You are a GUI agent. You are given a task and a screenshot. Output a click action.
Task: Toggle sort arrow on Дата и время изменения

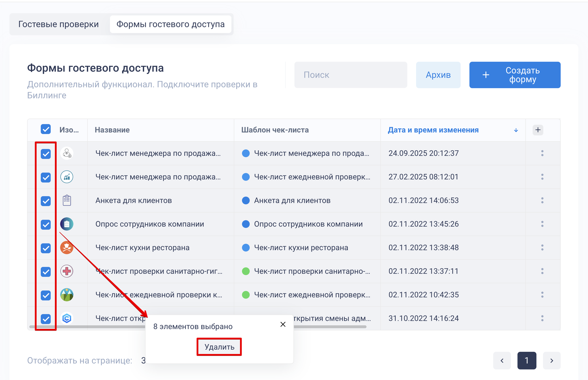tap(516, 130)
